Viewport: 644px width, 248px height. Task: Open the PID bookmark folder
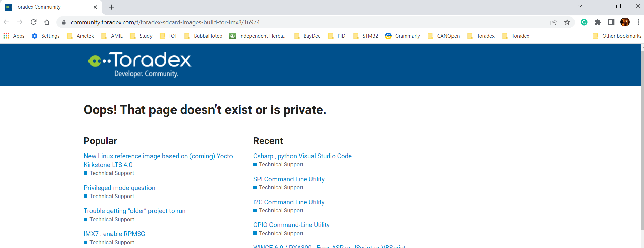click(337, 36)
